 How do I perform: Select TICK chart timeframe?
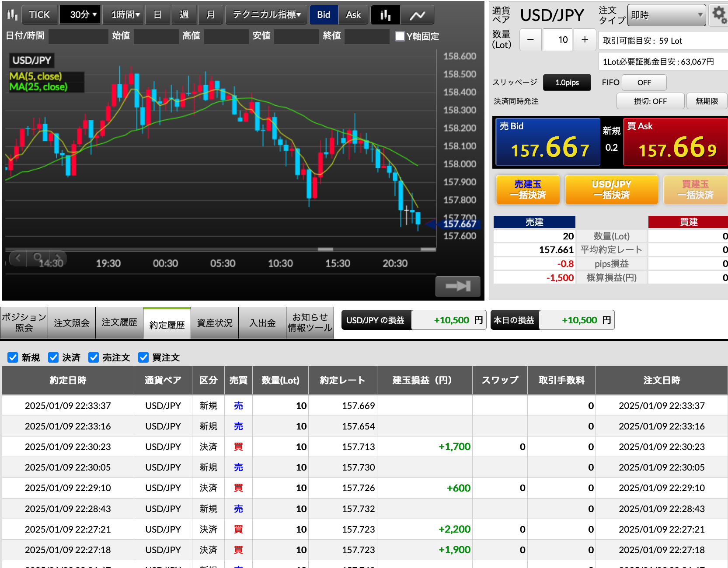[39, 15]
